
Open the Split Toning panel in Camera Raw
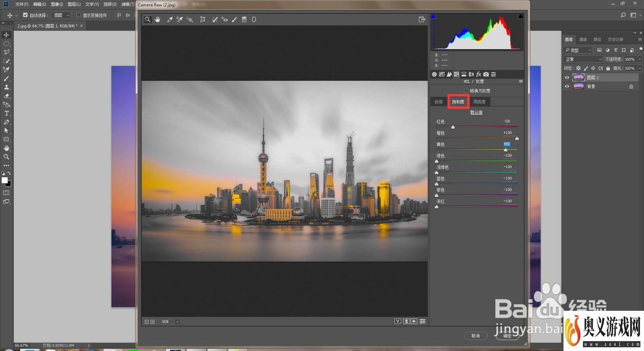pyautogui.click(x=464, y=74)
